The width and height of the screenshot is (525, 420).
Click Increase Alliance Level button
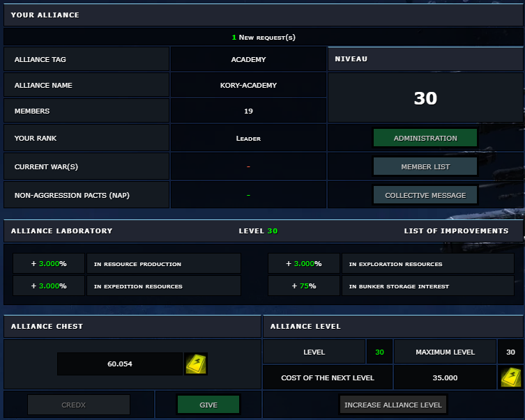click(393, 405)
